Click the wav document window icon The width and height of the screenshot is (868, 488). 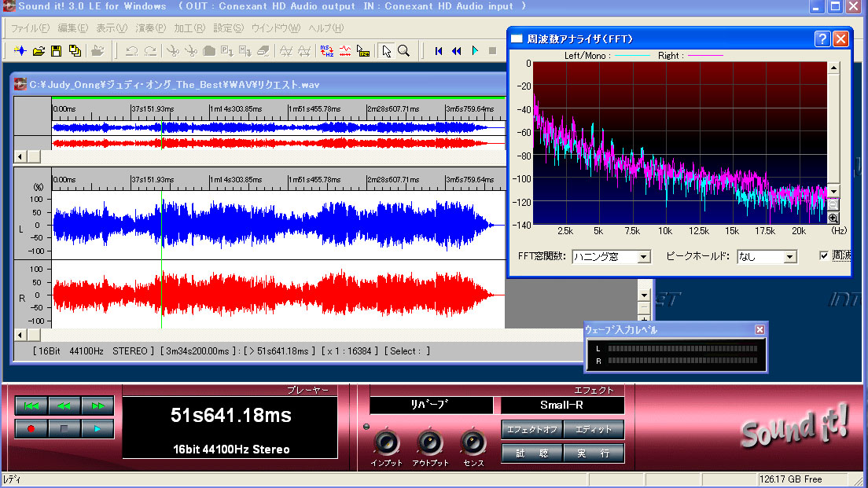20,85
